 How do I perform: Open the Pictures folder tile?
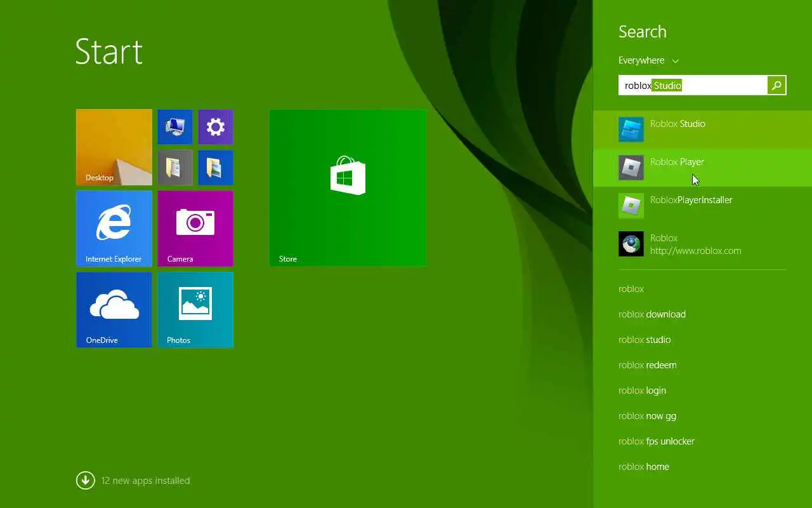(216, 168)
